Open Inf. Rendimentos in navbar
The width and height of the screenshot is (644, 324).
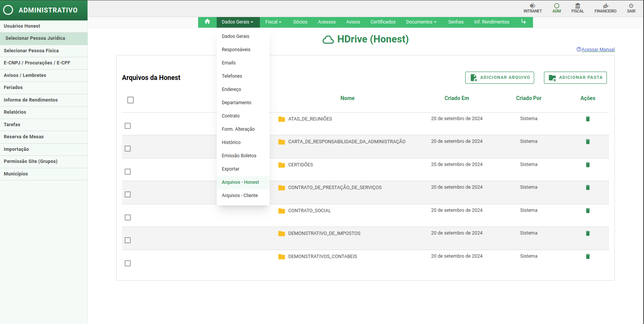coord(492,22)
